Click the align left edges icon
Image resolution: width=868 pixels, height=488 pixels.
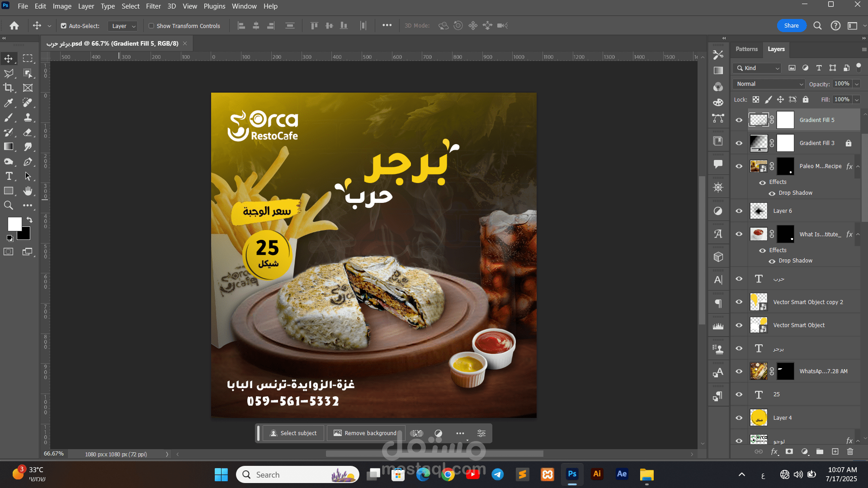tap(241, 26)
